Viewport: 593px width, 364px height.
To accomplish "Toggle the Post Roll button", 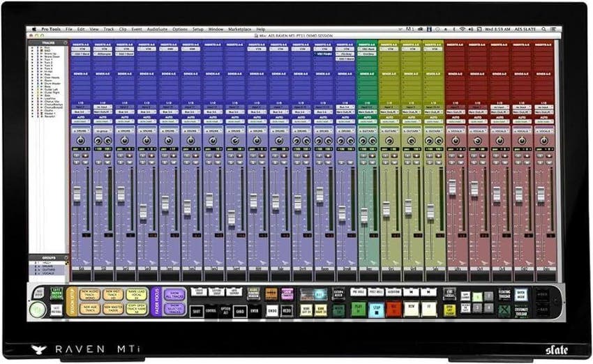I will (377, 294).
